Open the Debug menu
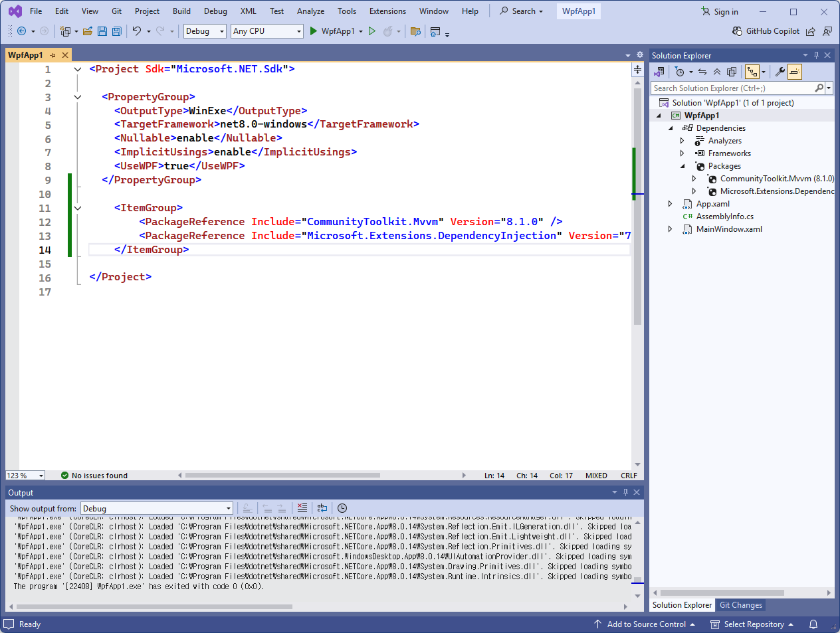Image resolution: width=840 pixels, height=633 pixels. click(215, 11)
